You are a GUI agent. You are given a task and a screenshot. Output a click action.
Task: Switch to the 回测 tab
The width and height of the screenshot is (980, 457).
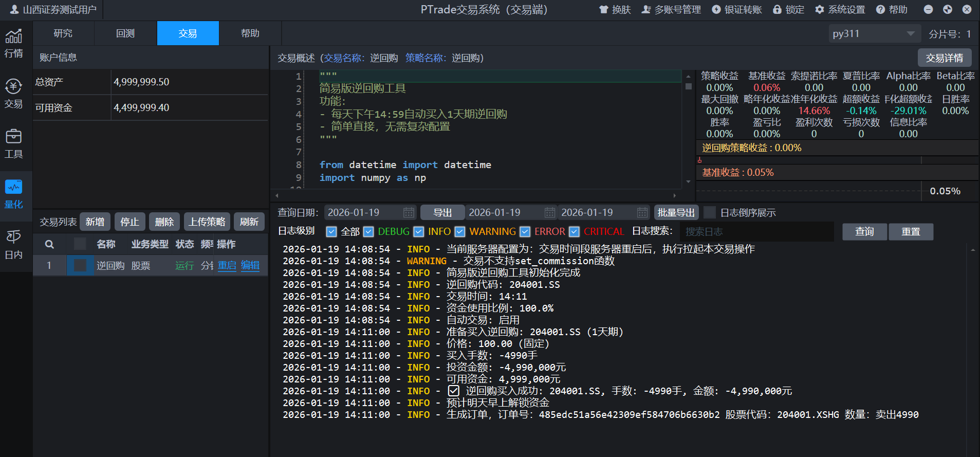click(x=125, y=33)
